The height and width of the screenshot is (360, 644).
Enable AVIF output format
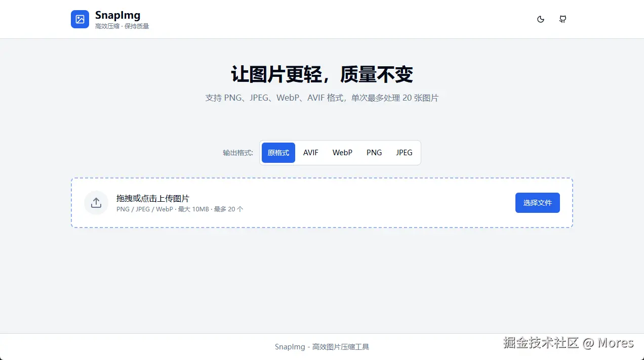point(310,152)
